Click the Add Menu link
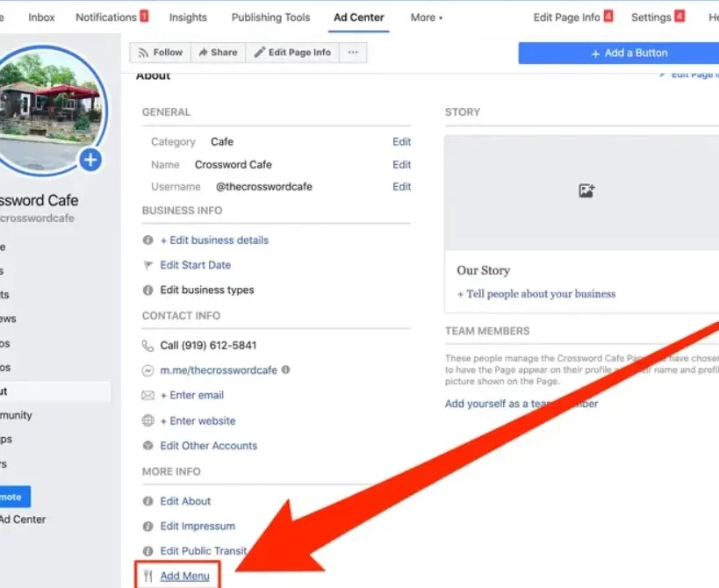 point(184,576)
